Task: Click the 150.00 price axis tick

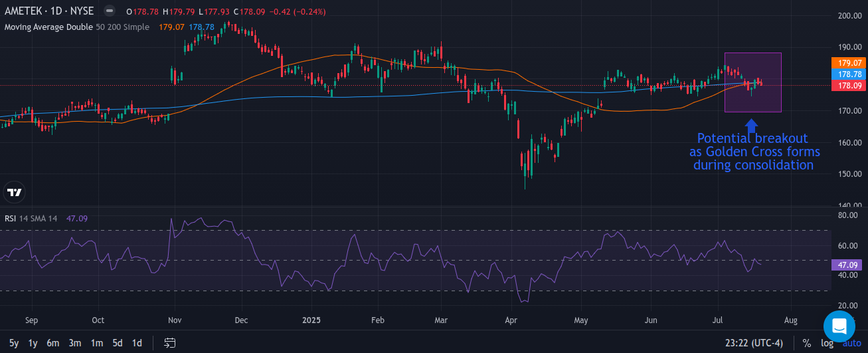Action: click(x=849, y=174)
